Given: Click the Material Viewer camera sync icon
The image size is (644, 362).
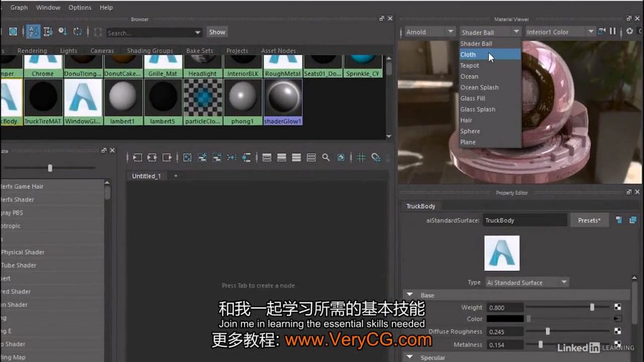Looking at the screenshot, I should point(602,31).
